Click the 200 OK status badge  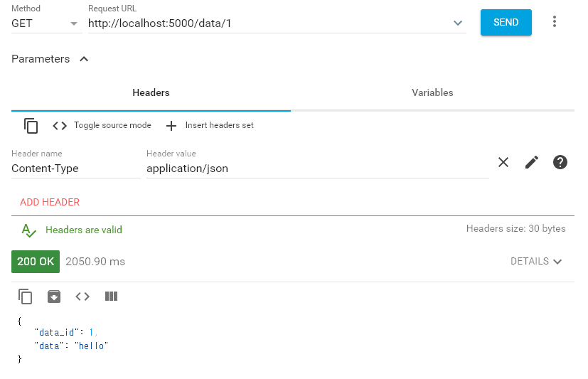tap(36, 261)
